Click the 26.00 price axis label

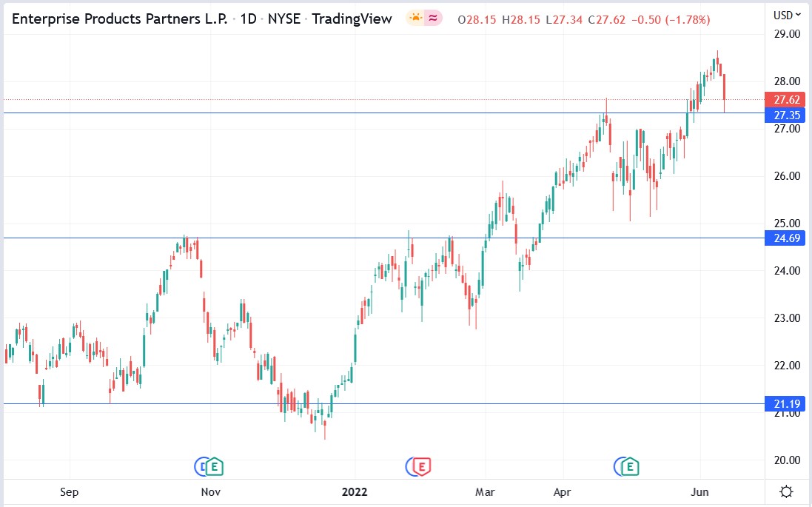[787, 176]
